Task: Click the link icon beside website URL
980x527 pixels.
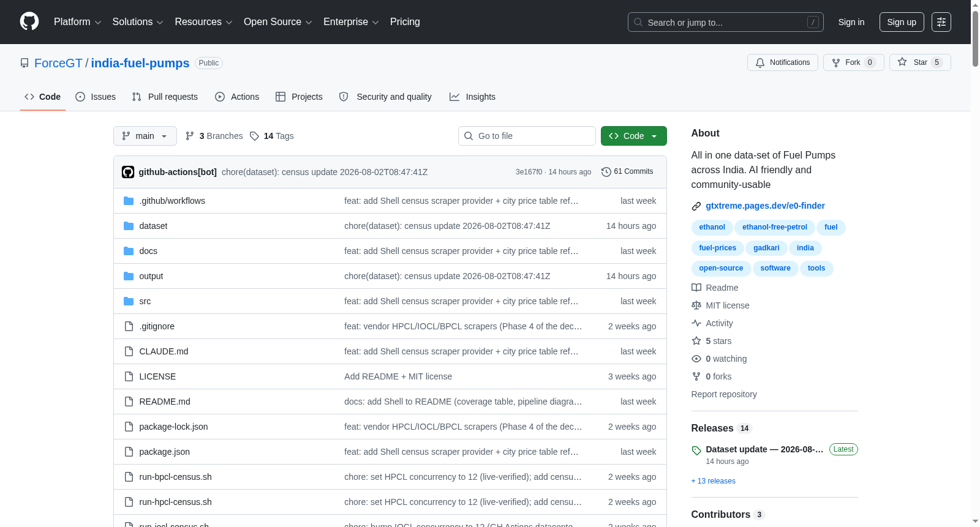Action: (x=696, y=206)
